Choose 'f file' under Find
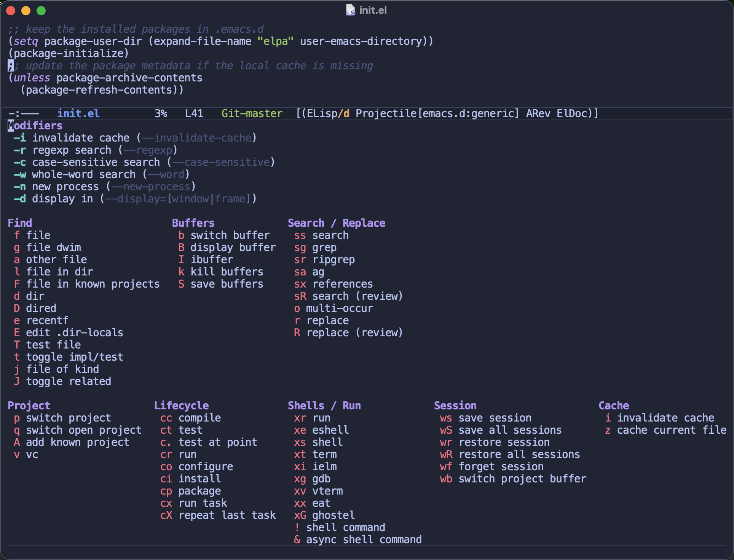Screen dimensions: 734x560 click(x=32, y=235)
